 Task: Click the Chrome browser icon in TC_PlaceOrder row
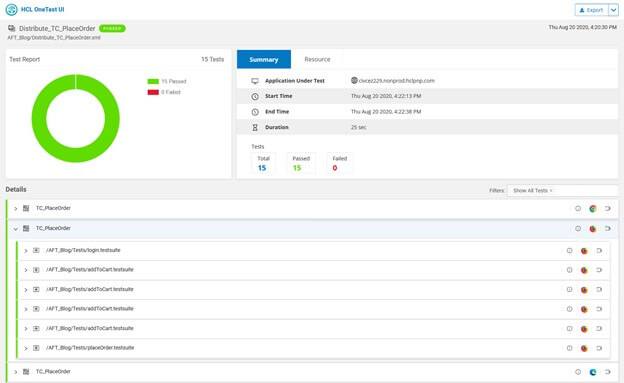(x=593, y=209)
